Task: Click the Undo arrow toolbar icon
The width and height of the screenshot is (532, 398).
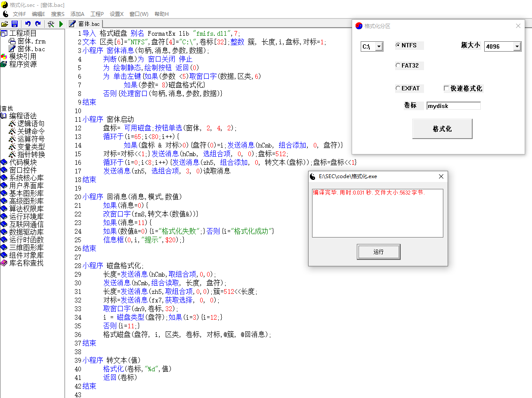Action: [28, 24]
